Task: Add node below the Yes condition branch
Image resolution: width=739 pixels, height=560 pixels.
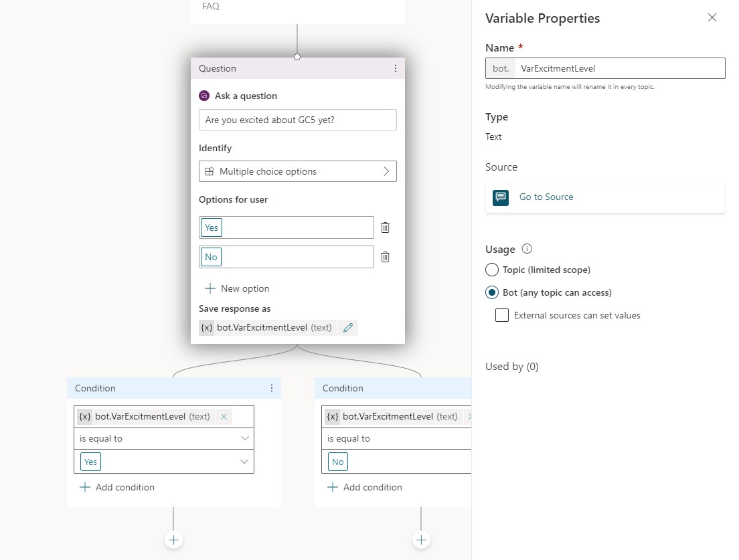Action: pos(173,540)
